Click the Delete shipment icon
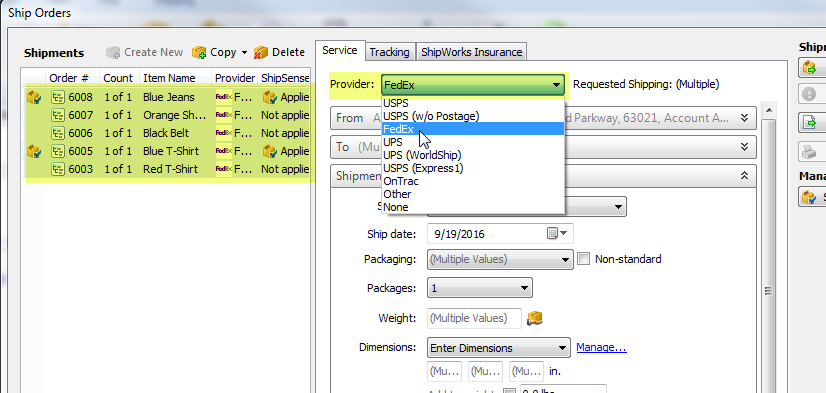This screenshot has width=826, height=393. 261,52
